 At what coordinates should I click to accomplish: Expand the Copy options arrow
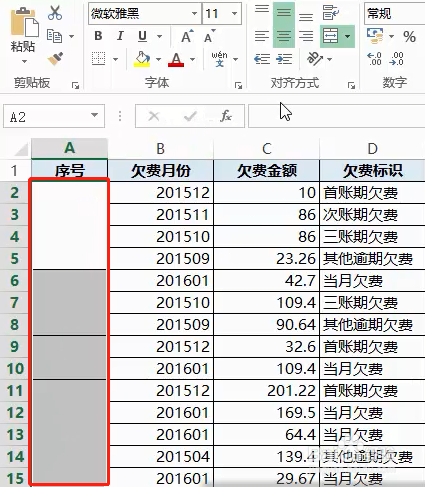(71, 36)
